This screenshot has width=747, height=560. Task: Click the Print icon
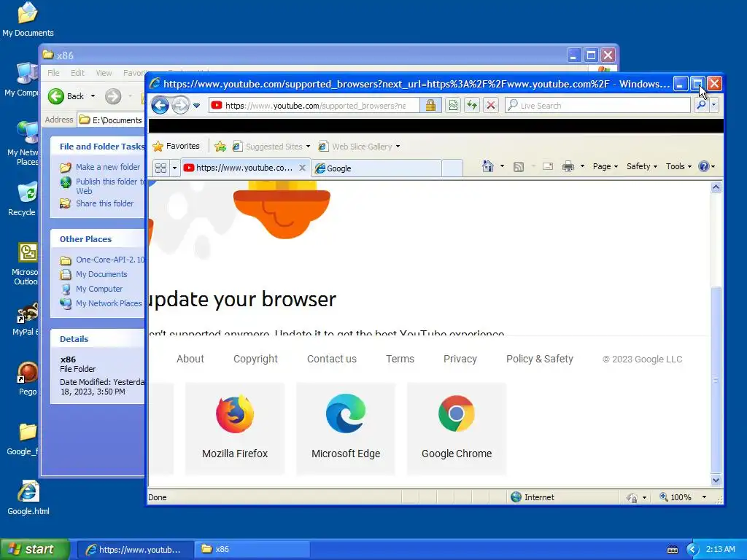coord(568,166)
